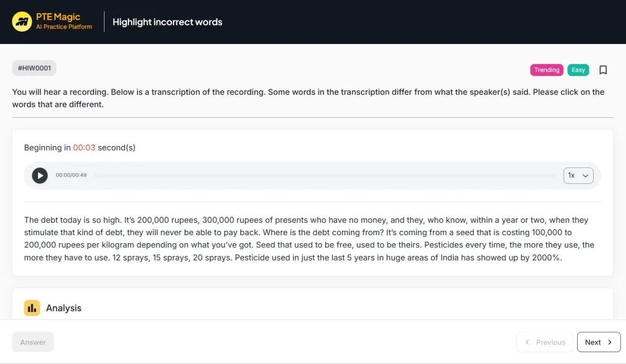Click the Analysis bar chart icon

point(32,308)
